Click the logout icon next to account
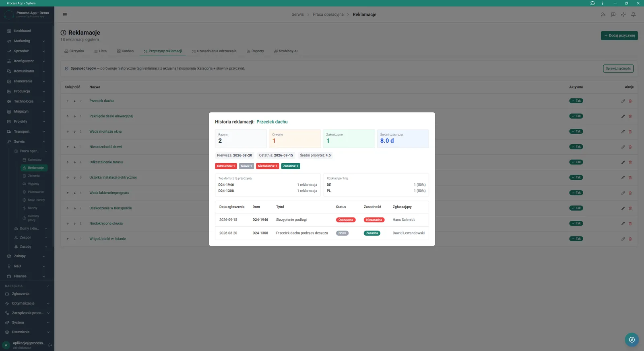This screenshot has width=644, height=351. (x=50, y=345)
